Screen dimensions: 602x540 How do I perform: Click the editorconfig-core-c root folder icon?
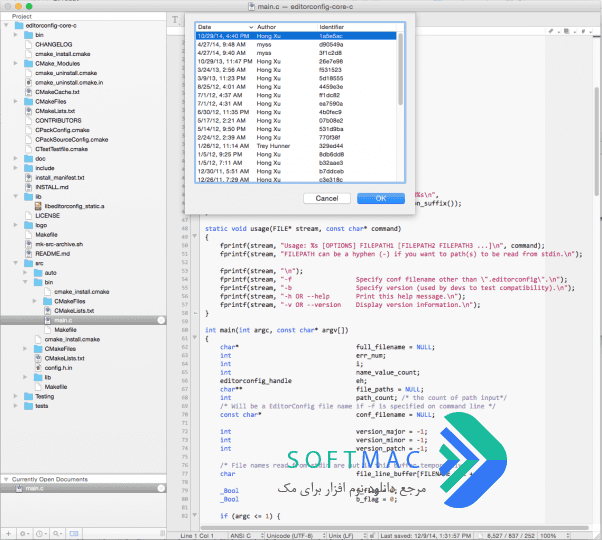(19, 25)
